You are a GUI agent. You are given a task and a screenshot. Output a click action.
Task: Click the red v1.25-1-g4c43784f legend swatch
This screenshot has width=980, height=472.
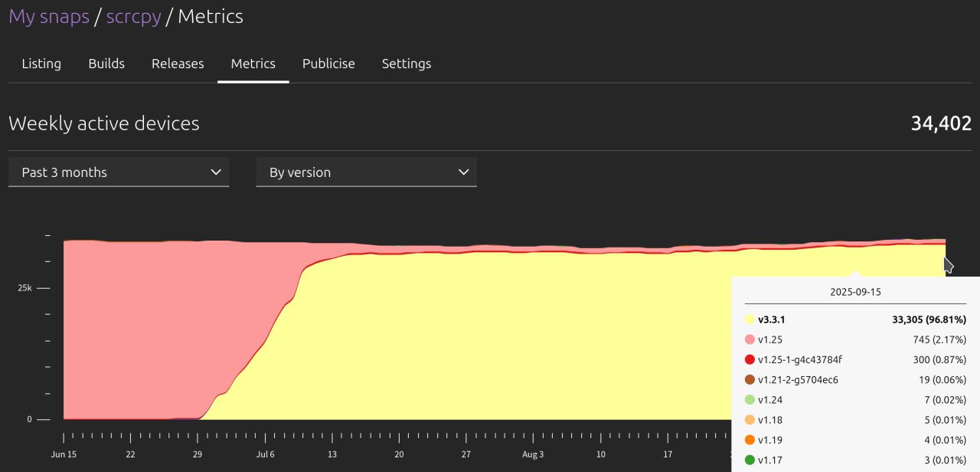[x=750, y=359]
